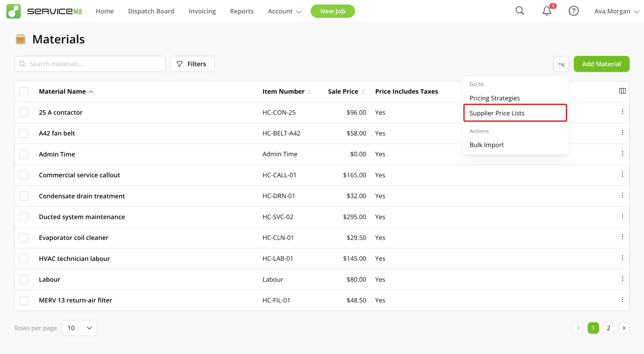
Task: Click the Add Material button
Action: (x=602, y=64)
